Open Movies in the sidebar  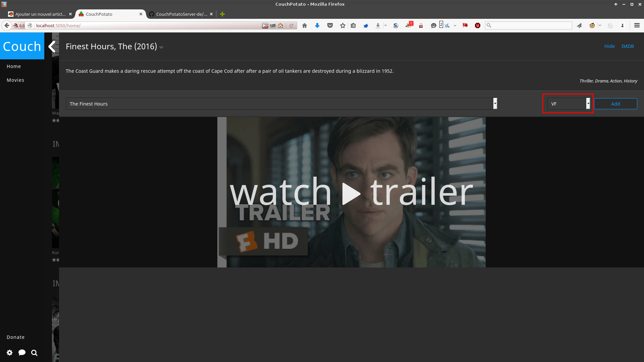15,80
